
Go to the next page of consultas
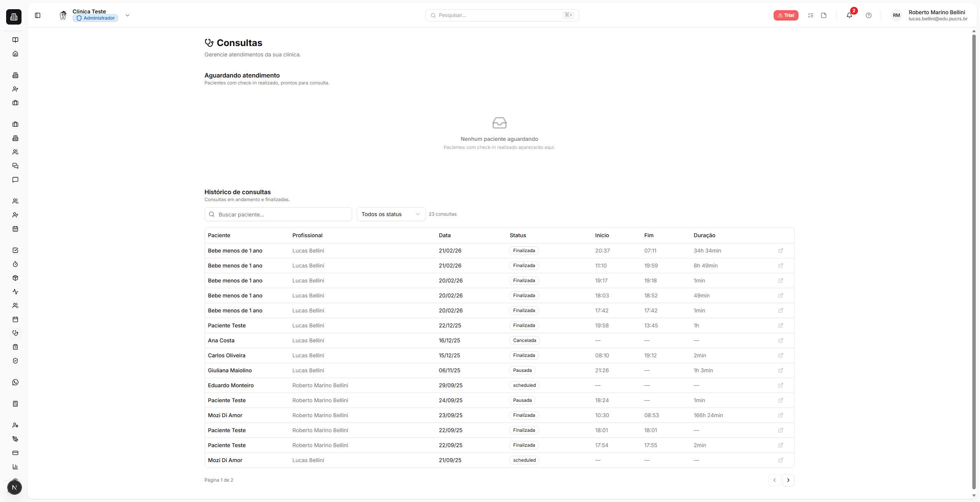[788, 480]
